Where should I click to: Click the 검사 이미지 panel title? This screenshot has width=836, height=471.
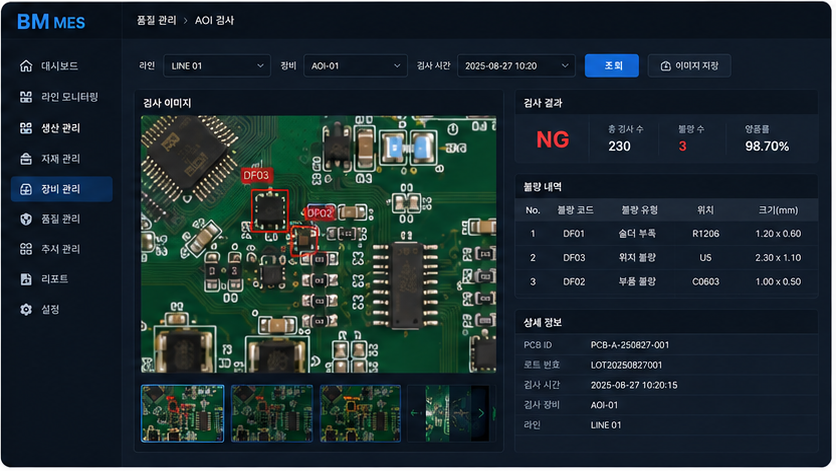coord(167,103)
